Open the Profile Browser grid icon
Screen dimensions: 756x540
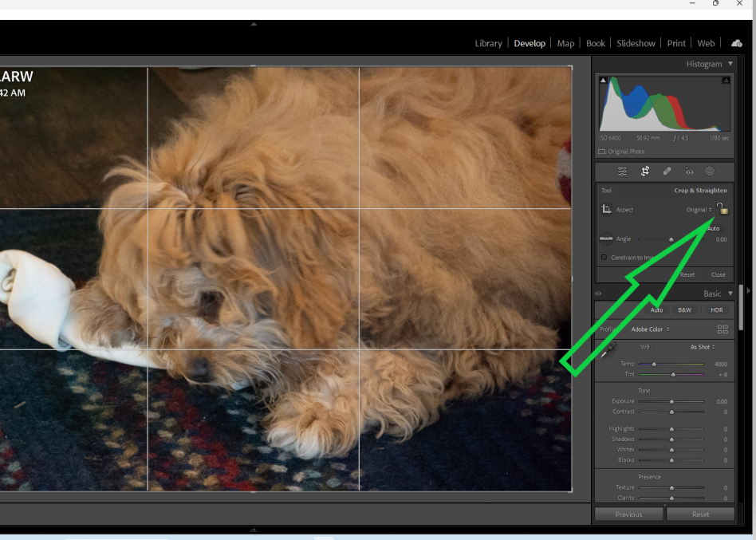(x=723, y=329)
